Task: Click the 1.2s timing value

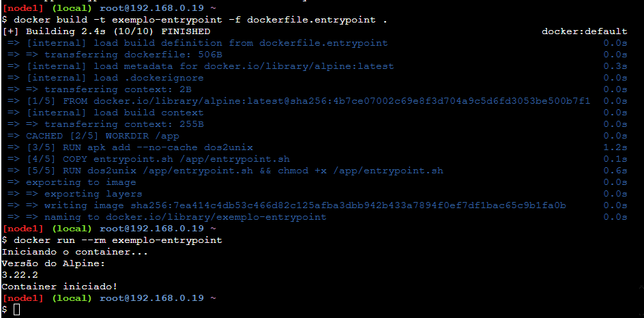Action: click(x=615, y=147)
